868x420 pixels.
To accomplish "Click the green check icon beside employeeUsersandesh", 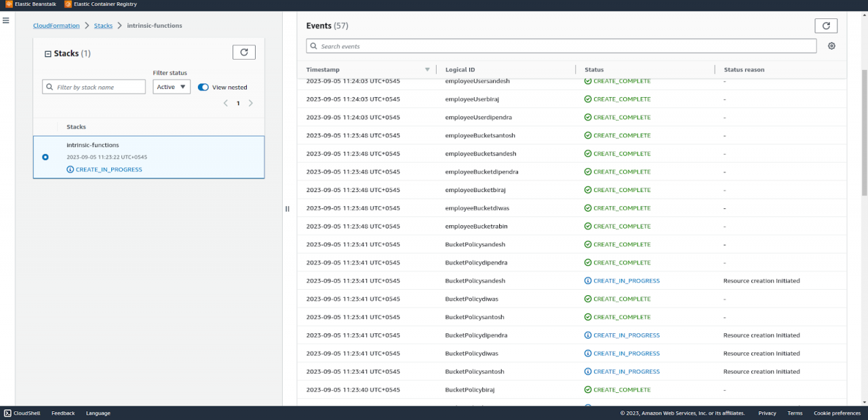I will (x=587, y=81).
